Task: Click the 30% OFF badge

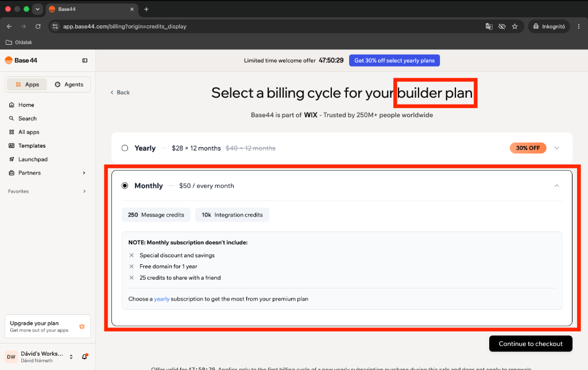Action: point(528,148)
